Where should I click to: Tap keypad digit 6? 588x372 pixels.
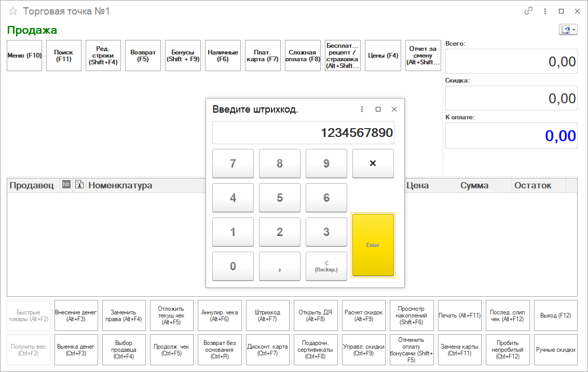326,198
